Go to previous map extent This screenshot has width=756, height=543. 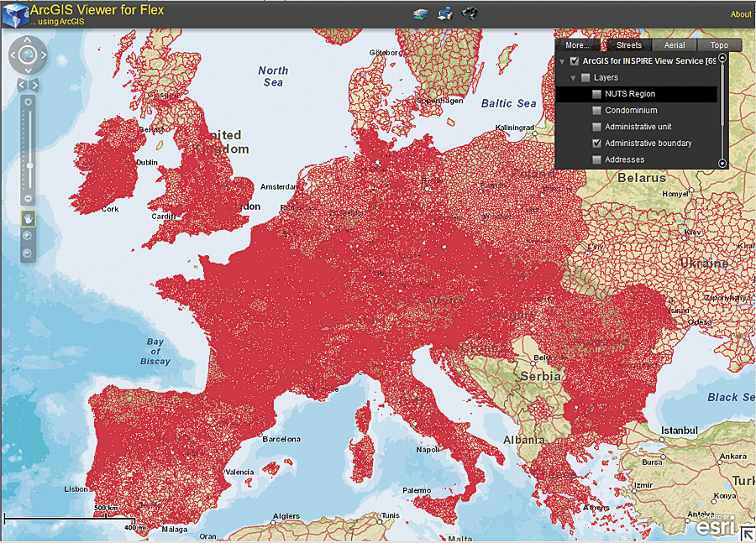22,86
